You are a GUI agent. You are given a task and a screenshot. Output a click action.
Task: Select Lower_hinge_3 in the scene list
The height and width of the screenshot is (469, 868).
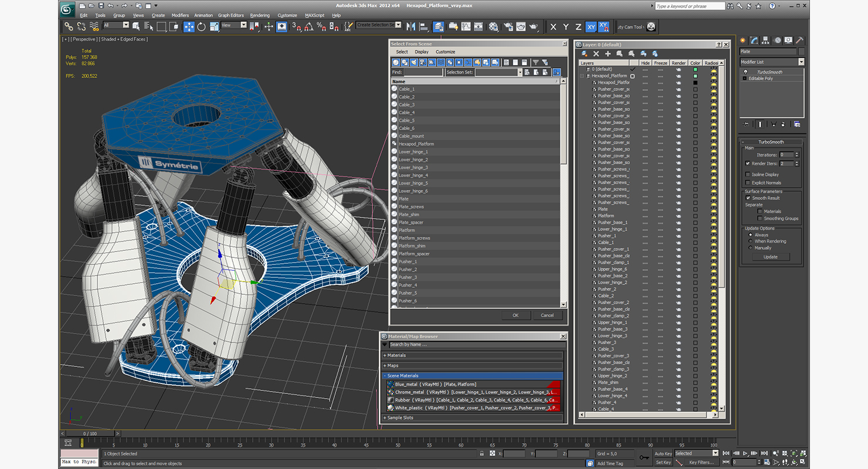coord(413,168)
